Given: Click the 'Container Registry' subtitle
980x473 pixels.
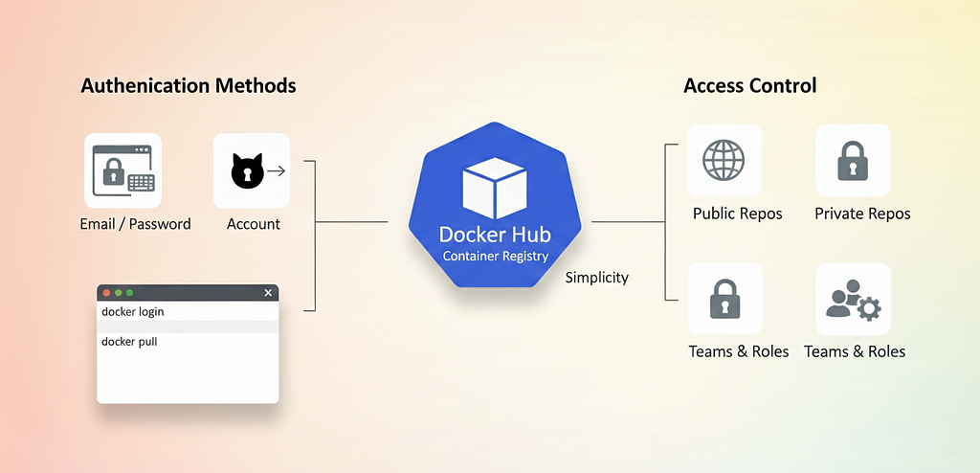Looking at the screenshot, I should [x=495, y=256].
